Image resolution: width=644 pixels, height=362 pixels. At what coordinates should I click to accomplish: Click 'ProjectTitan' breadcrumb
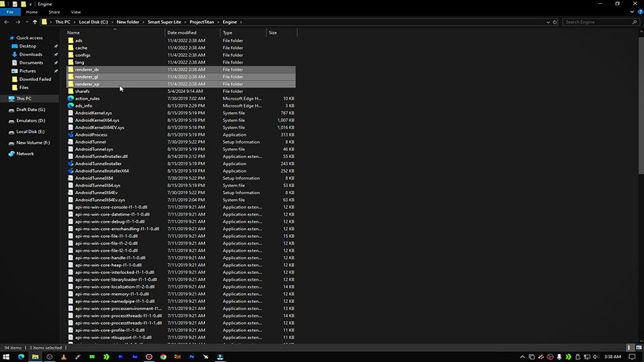coord(202,22)
